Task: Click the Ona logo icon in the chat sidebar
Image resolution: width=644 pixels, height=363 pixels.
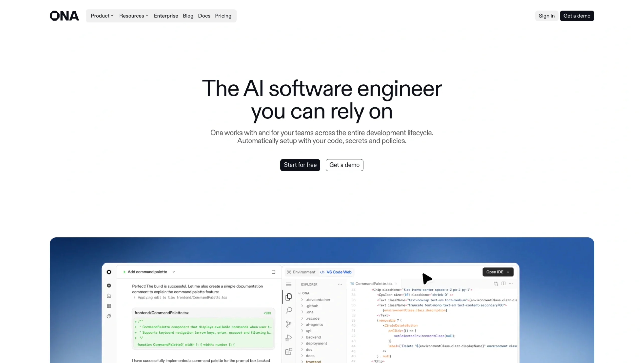Action: pos(109,272)
